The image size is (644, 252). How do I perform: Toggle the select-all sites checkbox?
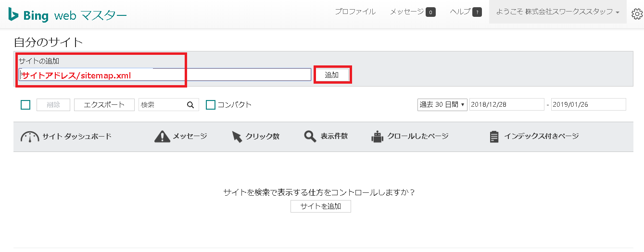[26, 105]
